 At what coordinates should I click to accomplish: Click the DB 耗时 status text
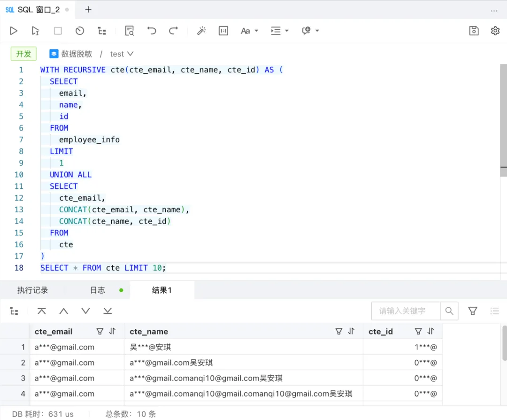point(43,414)
